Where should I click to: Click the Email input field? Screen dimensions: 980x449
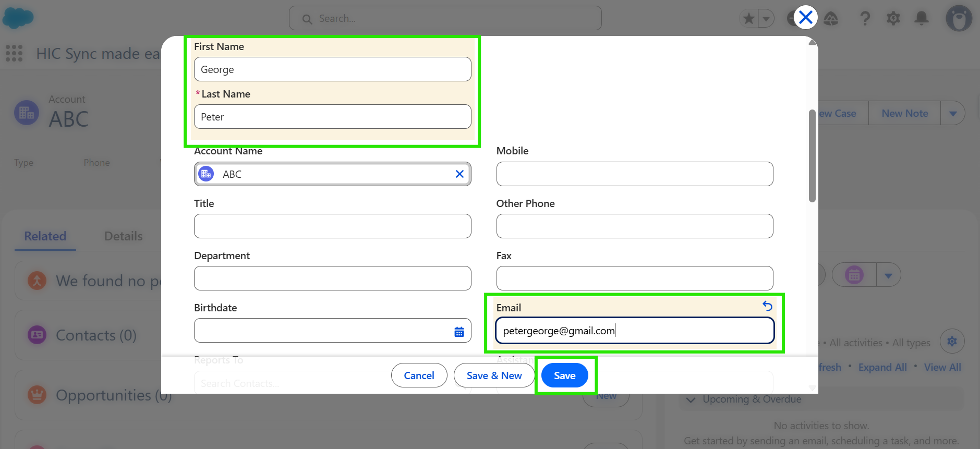[635, 331]
